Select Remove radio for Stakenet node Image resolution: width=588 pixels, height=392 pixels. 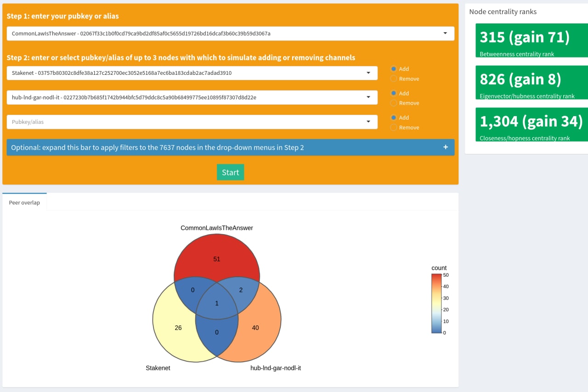tap(394, 79)
